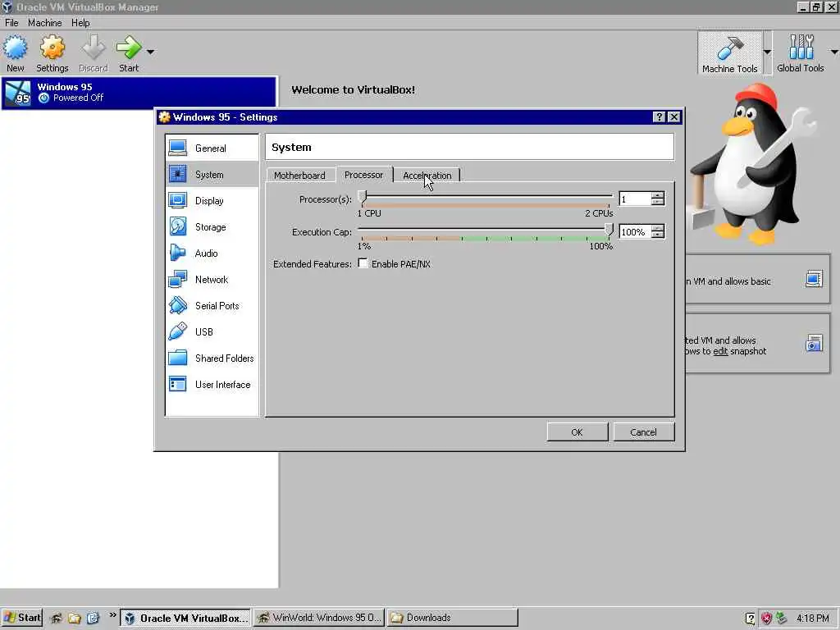The image size is (840, 630).
Task: Select the System category icon
Action: pyautogui.click(x=177, y=174)
